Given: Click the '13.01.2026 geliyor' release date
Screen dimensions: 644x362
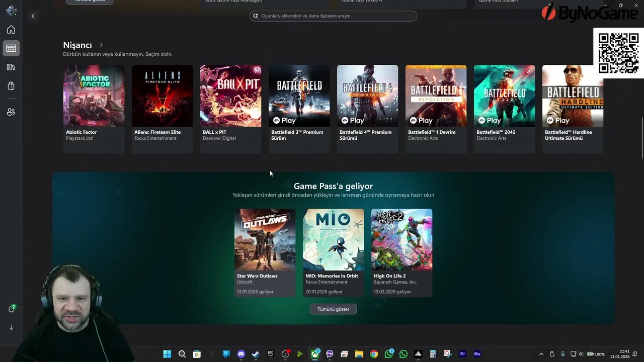Looking at the screenshot, I should (x=255, y=292).
